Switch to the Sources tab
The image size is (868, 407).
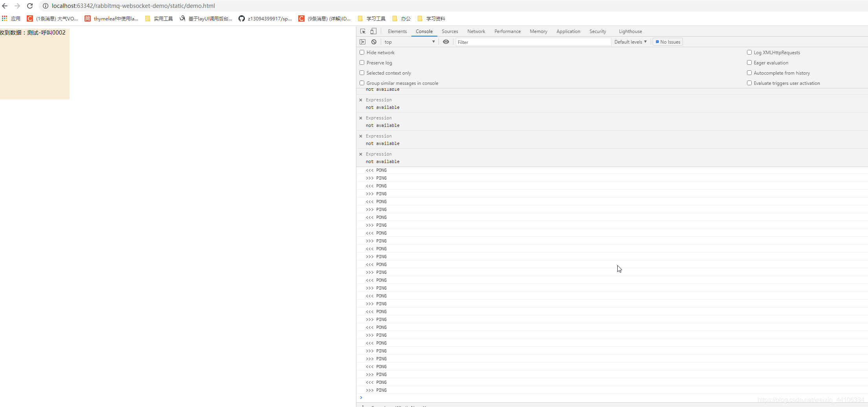(450, 31)
